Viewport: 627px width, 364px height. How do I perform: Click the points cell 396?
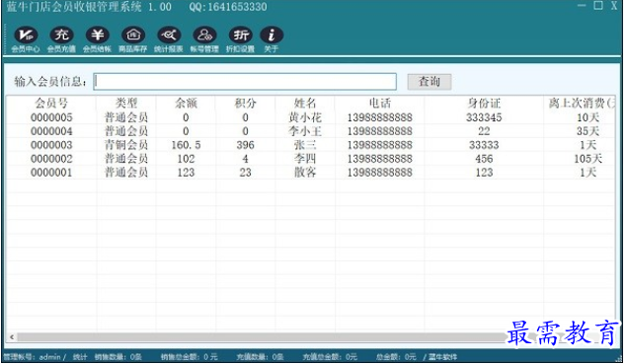tap(245, 145)
